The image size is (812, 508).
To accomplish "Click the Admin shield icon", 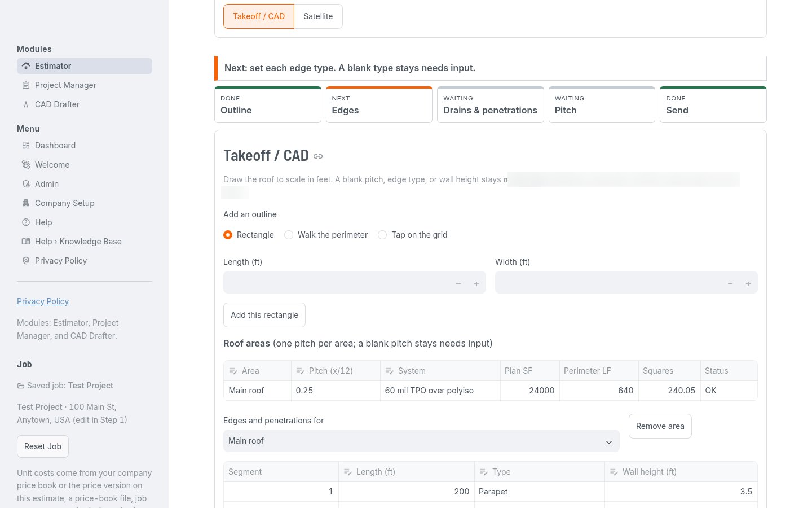I will pyautogui.click(x=26, y=184).
